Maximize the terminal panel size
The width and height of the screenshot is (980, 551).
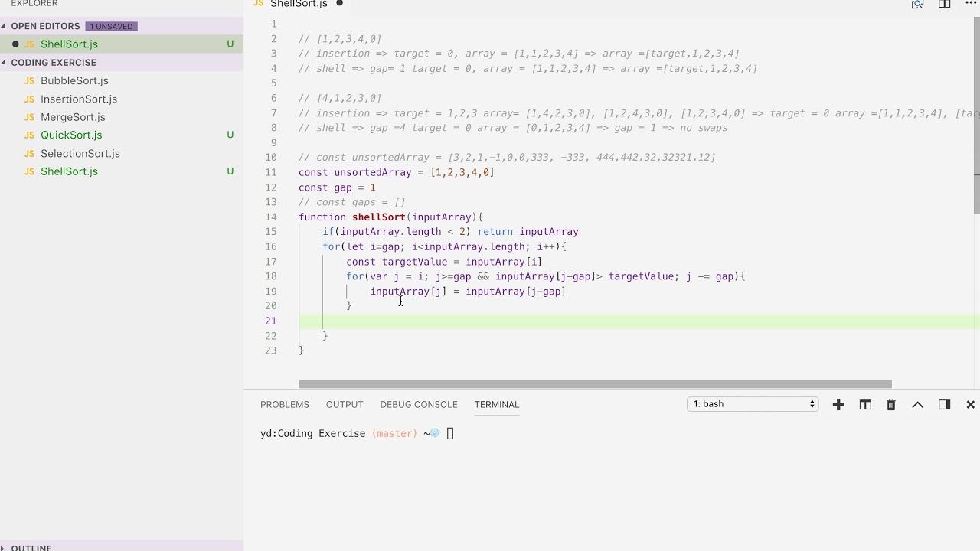[x=917, y=404]
